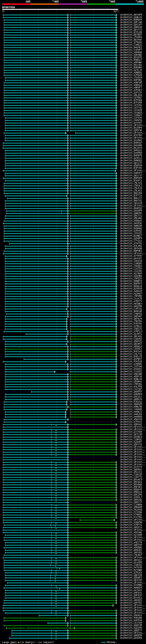The height and width of the screenshot is (644, 146).
Task: Select label UniRef100_Q10HT1
Action: (131, 334)
